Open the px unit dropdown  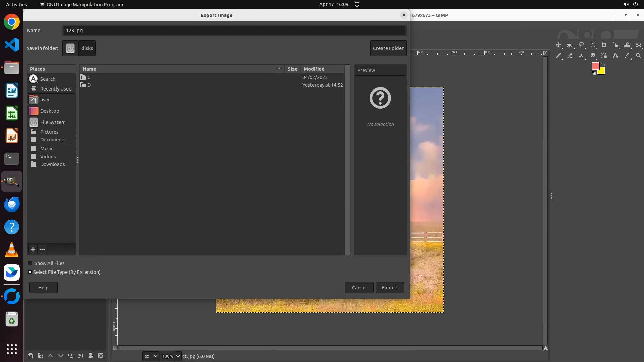point(151,356)
